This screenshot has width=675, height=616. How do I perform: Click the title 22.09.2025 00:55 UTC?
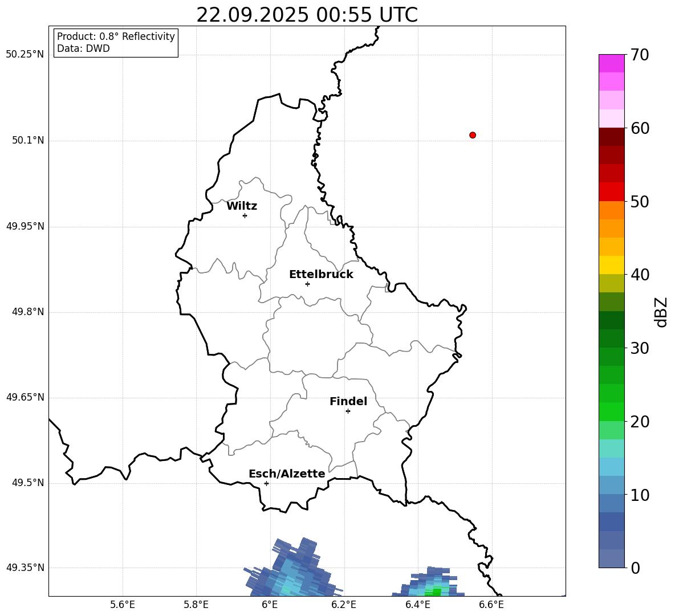click(x=307, y=14)
